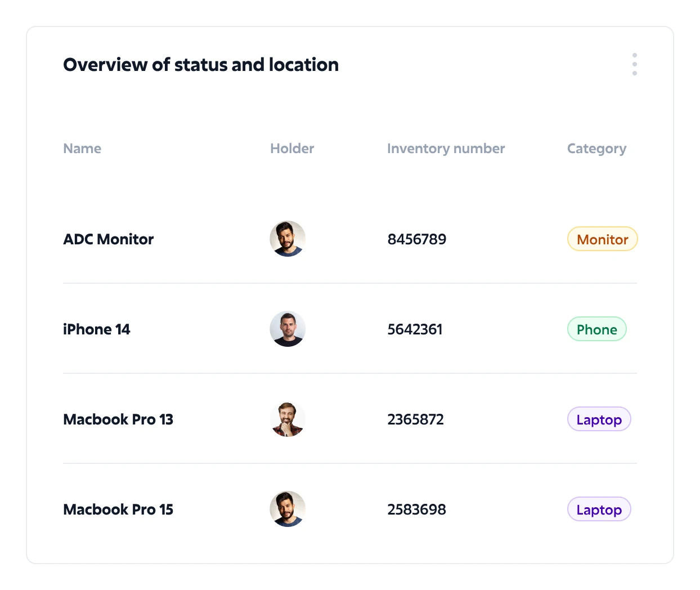Click the Macbook Pro 13 holder avatar

tap(288, 419)
